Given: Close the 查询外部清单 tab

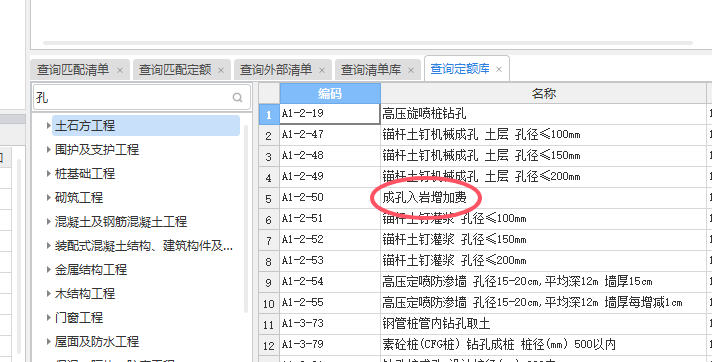Looking at the screenshot, I should click(x=322, y=70).
